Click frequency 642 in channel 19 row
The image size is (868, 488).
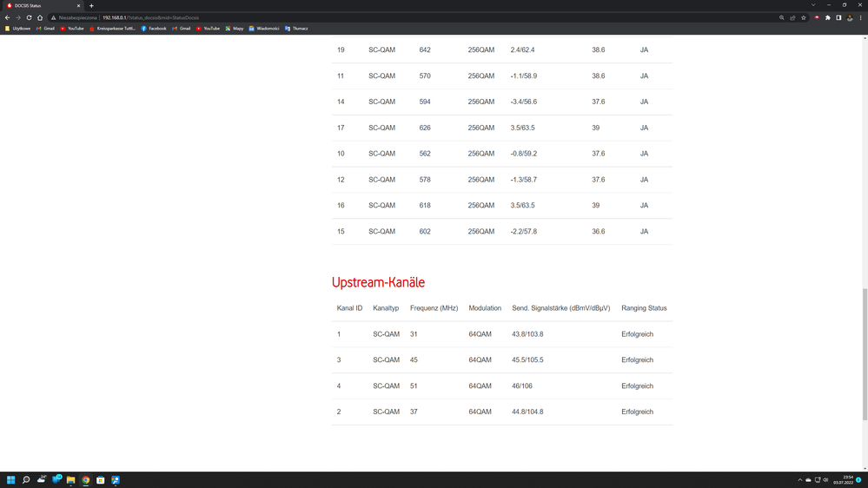(x=425, y=49)
